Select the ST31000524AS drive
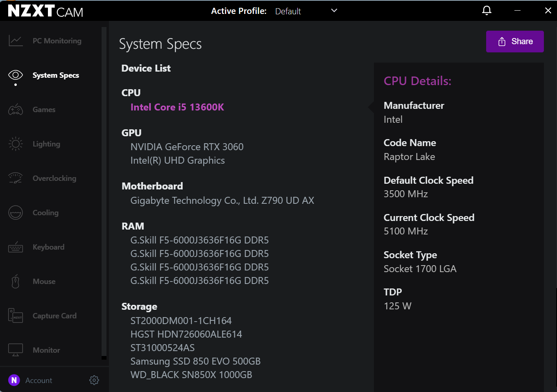The width and height of the screenshot is (557, 392). point(163,348)
